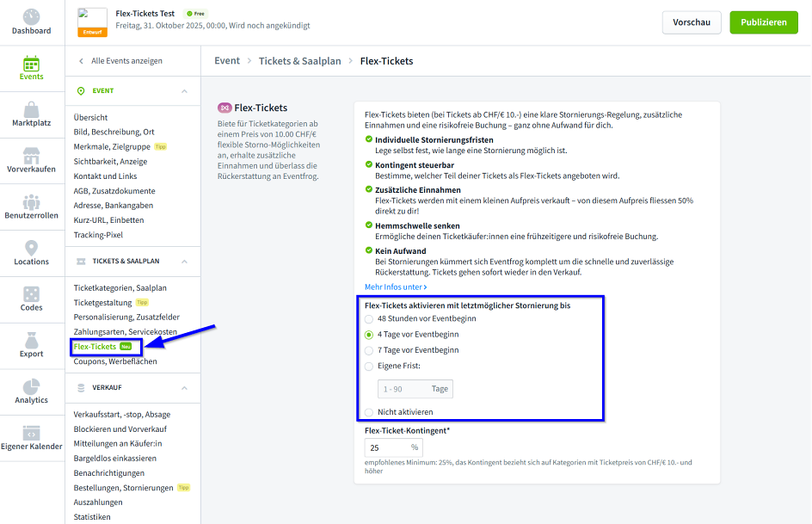Collapse the TICKETS & SAALPLAN section

point(184,261)
